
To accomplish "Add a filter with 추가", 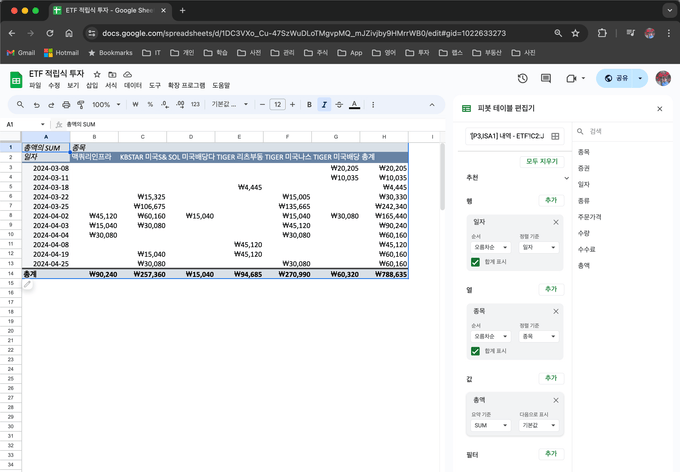I will pos(551,453).
